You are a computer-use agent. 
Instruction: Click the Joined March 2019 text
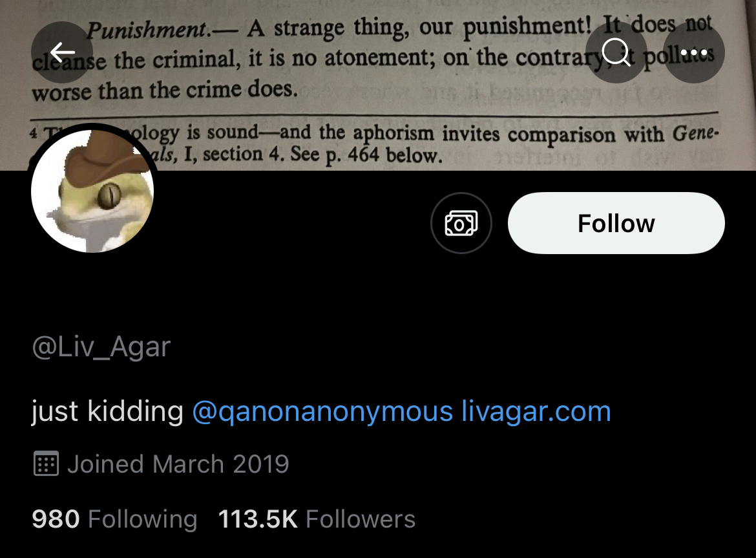click(x=178, y=464)
